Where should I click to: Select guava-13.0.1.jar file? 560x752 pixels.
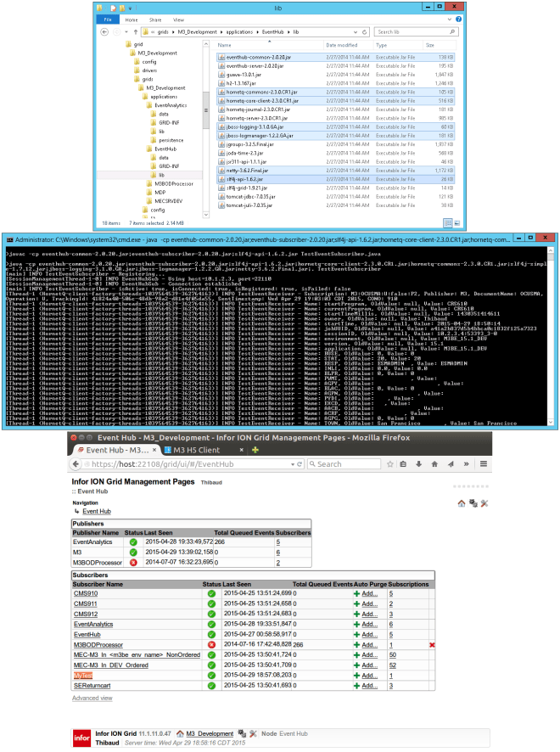[x=244, y=75]
